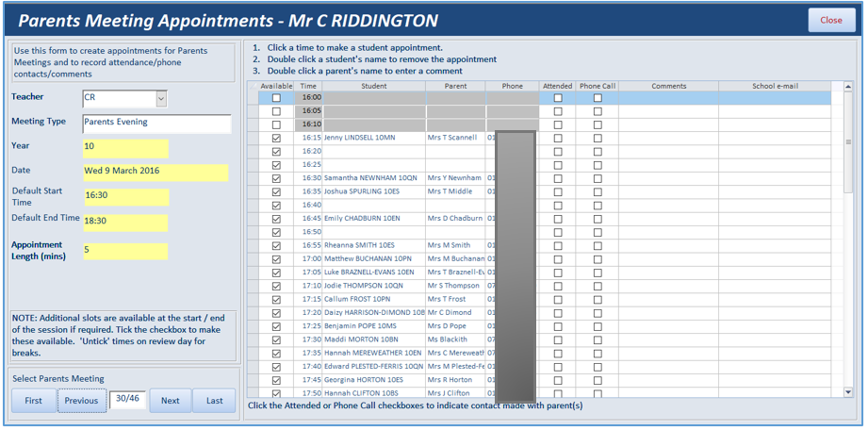Click the Date field 'Wed 9 March 2016'
Screen dimensions: 868x430
pos(156,173)
